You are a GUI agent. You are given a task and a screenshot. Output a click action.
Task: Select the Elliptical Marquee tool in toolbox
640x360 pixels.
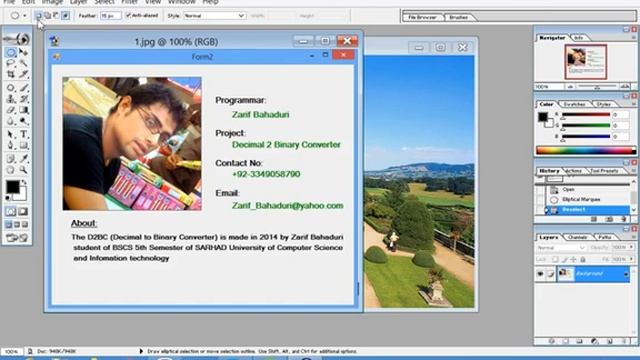tap(11, 52)
